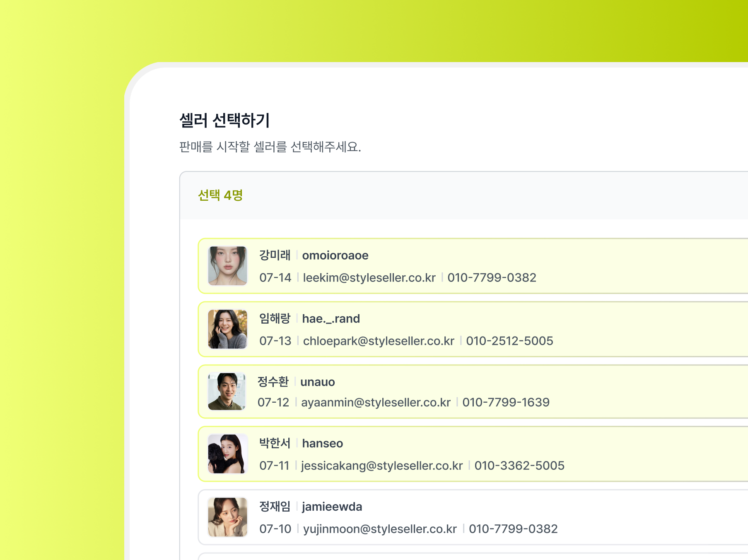The width and height of the screenshot is (748, 560).
Task: Click the email leekim@styleseller.co.kr
Action: [x=369, y=277]
